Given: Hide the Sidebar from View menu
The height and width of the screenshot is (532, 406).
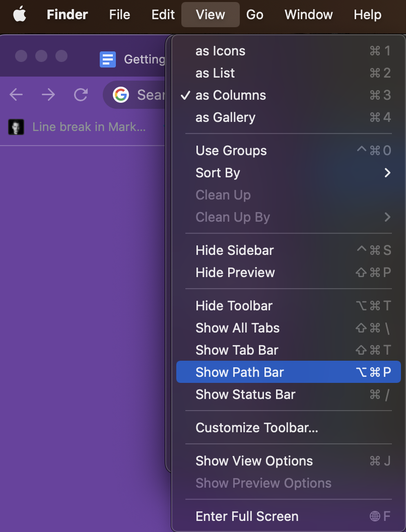Looking at the screenshot, I should tap(235, 250).
